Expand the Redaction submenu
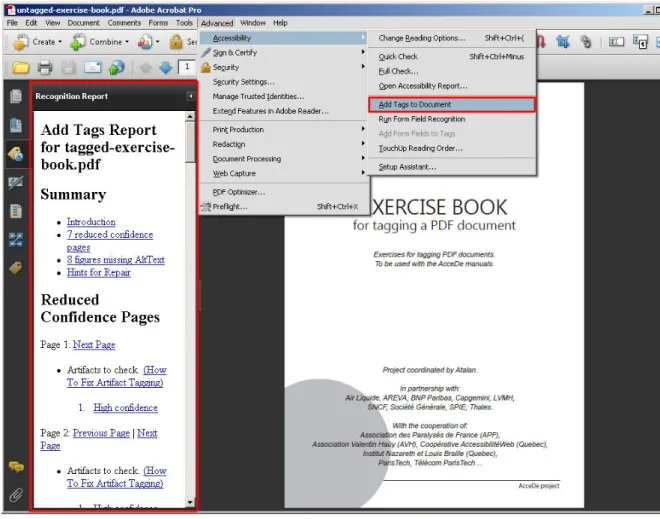The height and width of the screenshot is (519, 660). [x=363, y=144]
